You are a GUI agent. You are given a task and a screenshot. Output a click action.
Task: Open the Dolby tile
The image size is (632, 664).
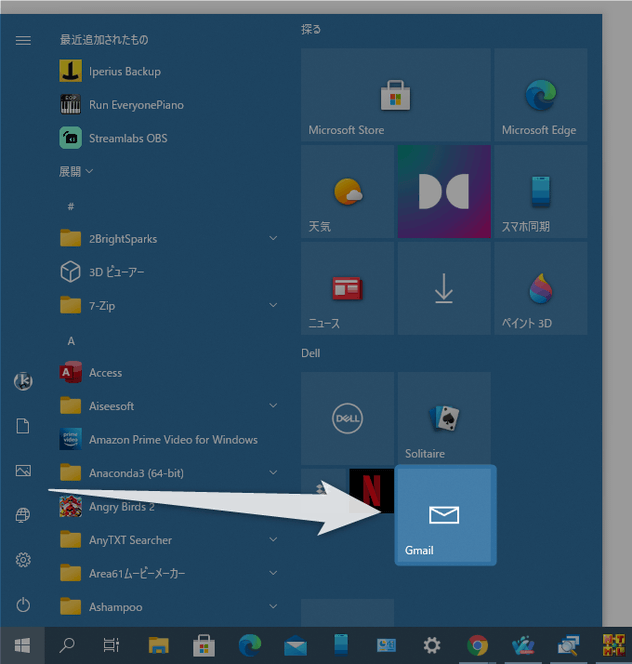point(444,191)
